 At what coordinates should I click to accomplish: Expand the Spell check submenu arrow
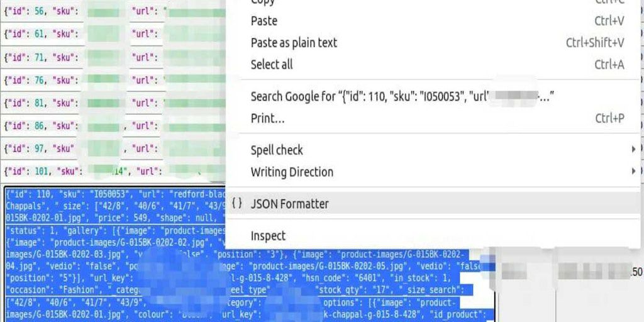tap(633, 150)
